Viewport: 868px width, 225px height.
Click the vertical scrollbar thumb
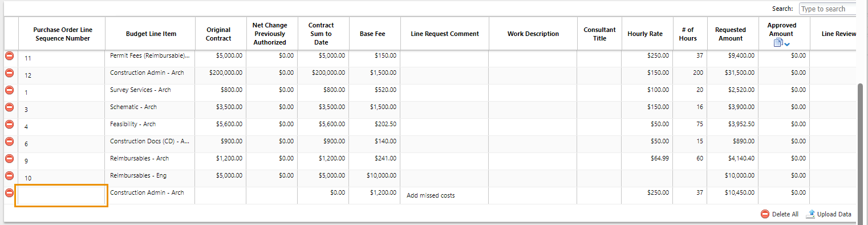tap(861, 152)
